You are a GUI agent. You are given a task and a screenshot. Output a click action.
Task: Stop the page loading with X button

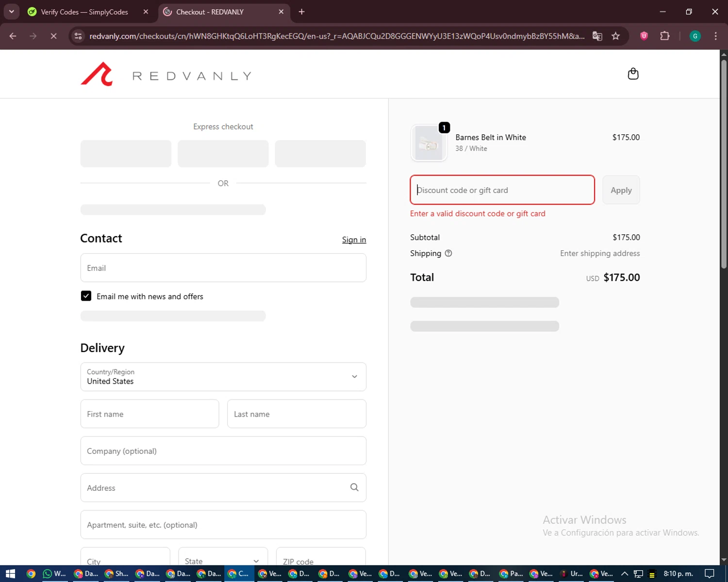click(53, 36)
